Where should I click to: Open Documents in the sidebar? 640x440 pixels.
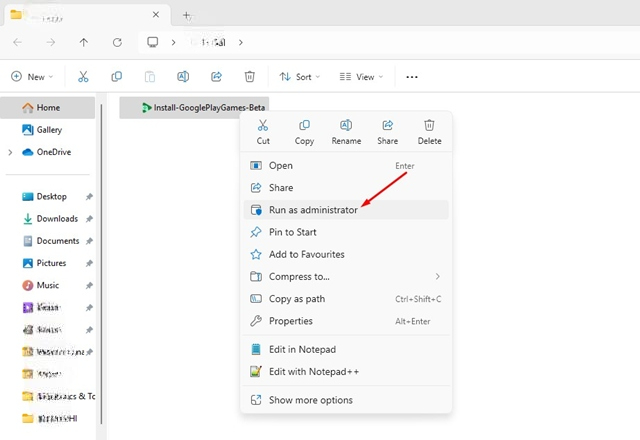point(48,241)
